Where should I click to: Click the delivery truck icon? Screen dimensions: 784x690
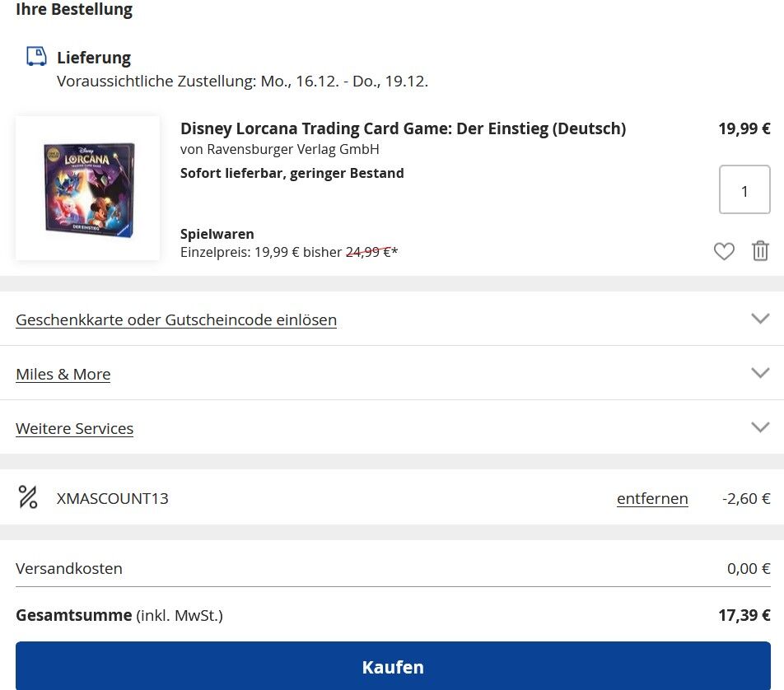(x=36, y=57)
